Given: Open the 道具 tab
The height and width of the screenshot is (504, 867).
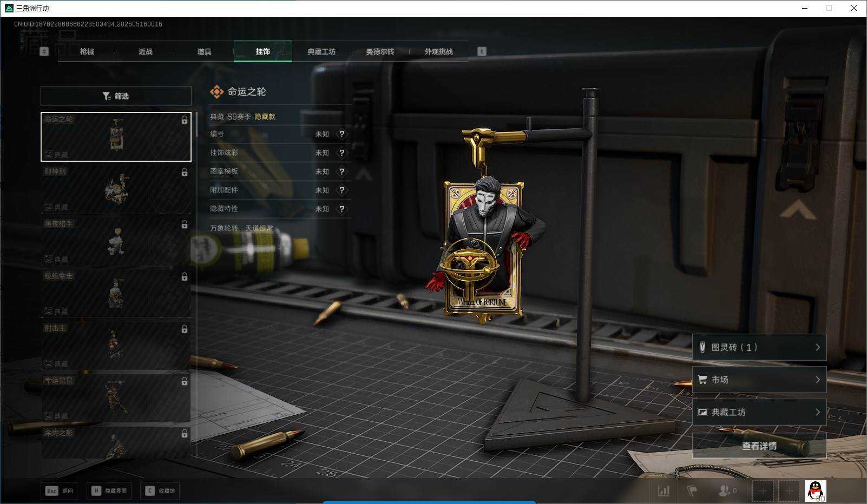Looking at the screenshot, I should 204,51.
